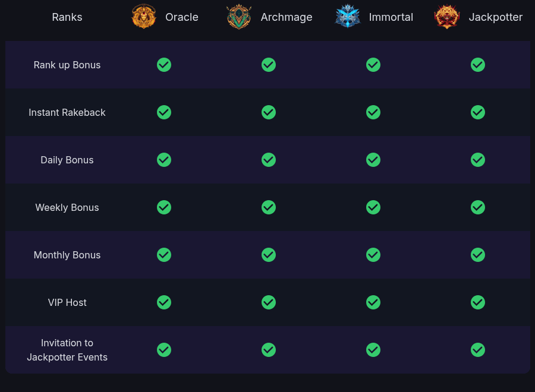Click Jackpotter's Weekly Bonus checkmark
535x392 pixels.
[478, 207]
